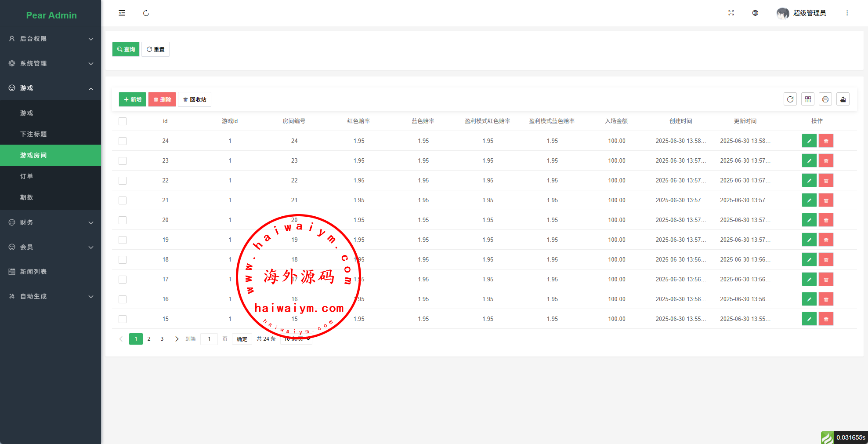Expand the 财务 sidebar menu
The height and width of the screenshot is (444, 868).
pyautogui.click(x=51, y=222)
